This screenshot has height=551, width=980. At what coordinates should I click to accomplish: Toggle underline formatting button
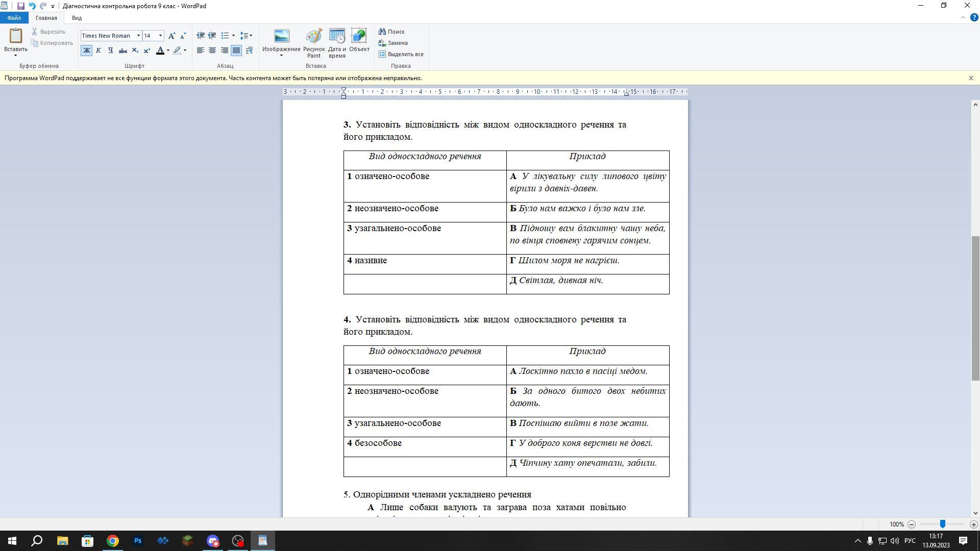[x=110, y=51]
